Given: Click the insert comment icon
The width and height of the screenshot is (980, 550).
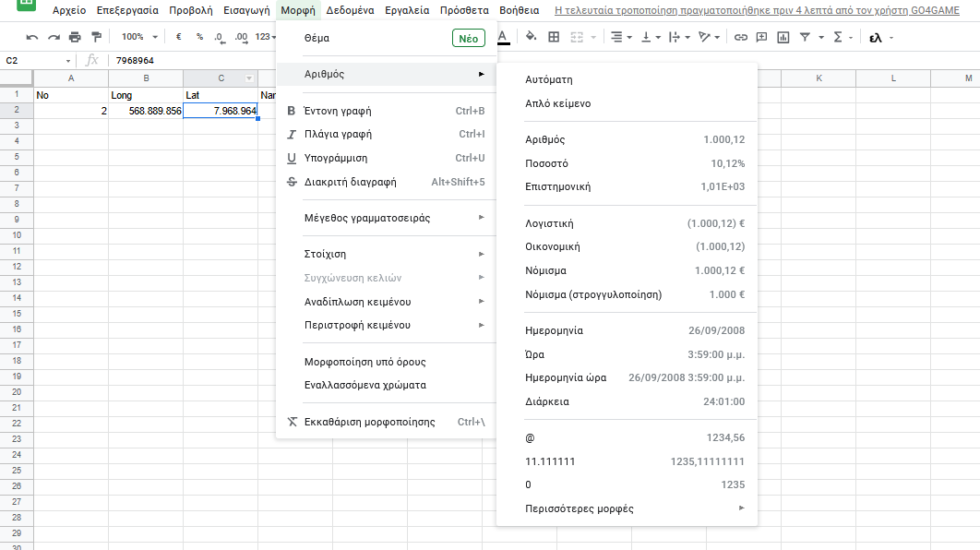Looking at the screenshot, I should click(x=761, y=38).
